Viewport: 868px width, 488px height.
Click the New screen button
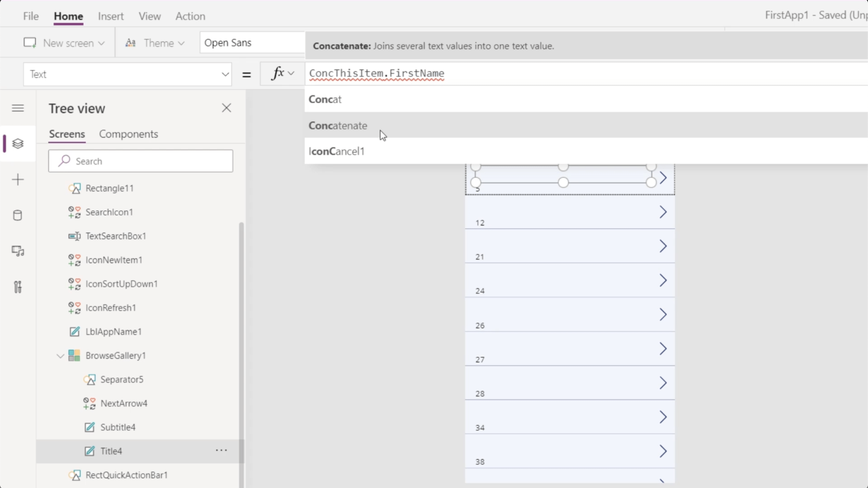64,43
